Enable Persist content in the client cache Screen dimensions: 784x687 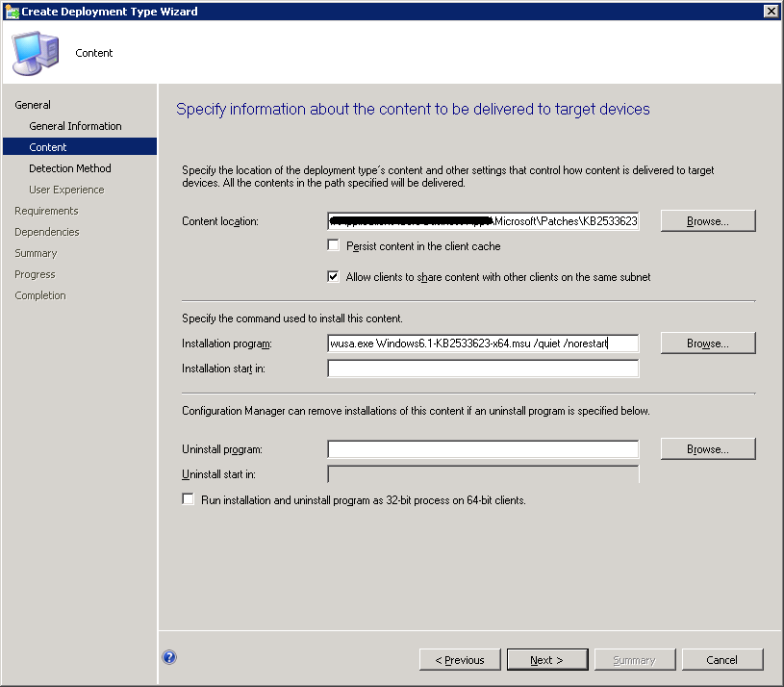click(334, 246)
